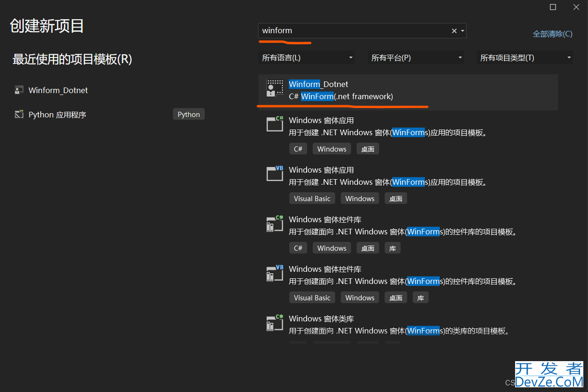Select Winform_Dotnet C# WinForm result title
588x392 pixels.
(318, 84)
